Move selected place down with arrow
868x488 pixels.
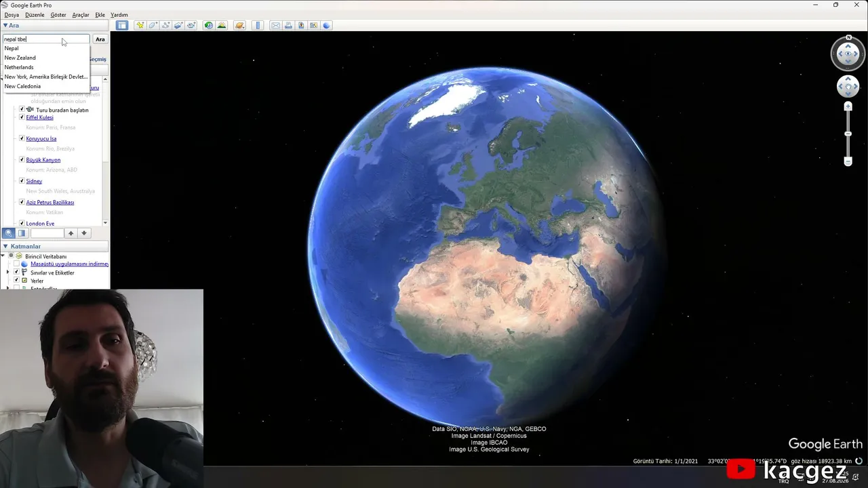(84, 233)
